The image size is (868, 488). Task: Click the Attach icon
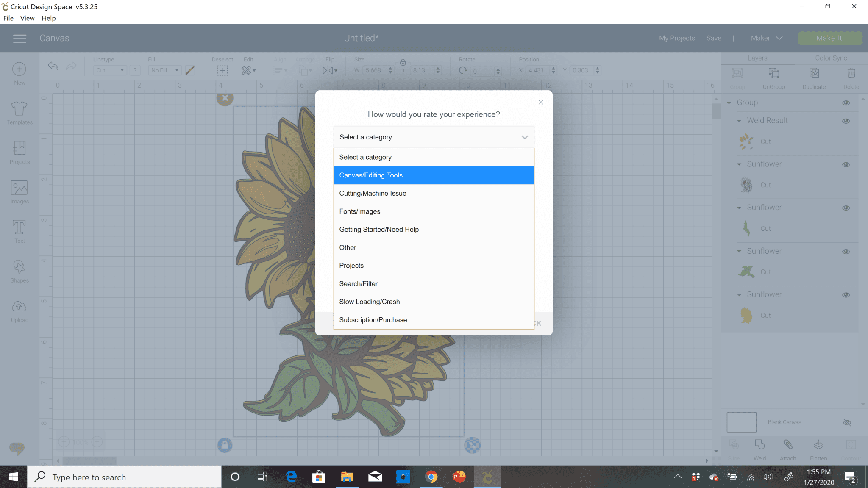pos(788,448)
